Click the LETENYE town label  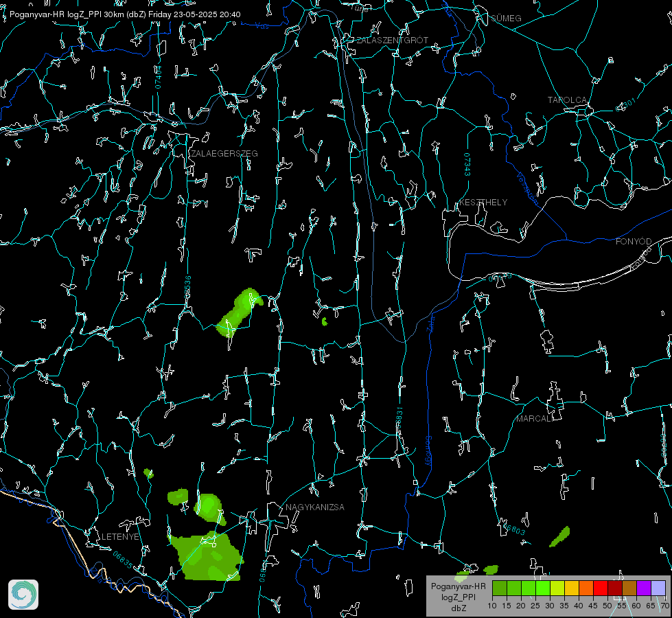[120, 537]
